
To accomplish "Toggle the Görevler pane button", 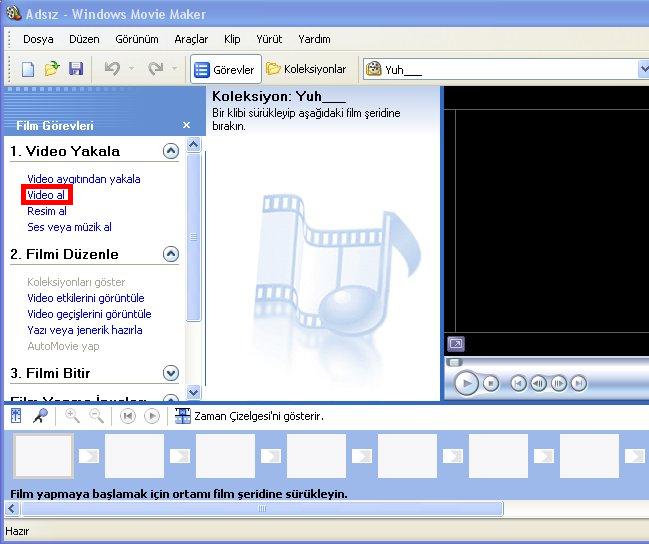I will click(x=225, y=69).
